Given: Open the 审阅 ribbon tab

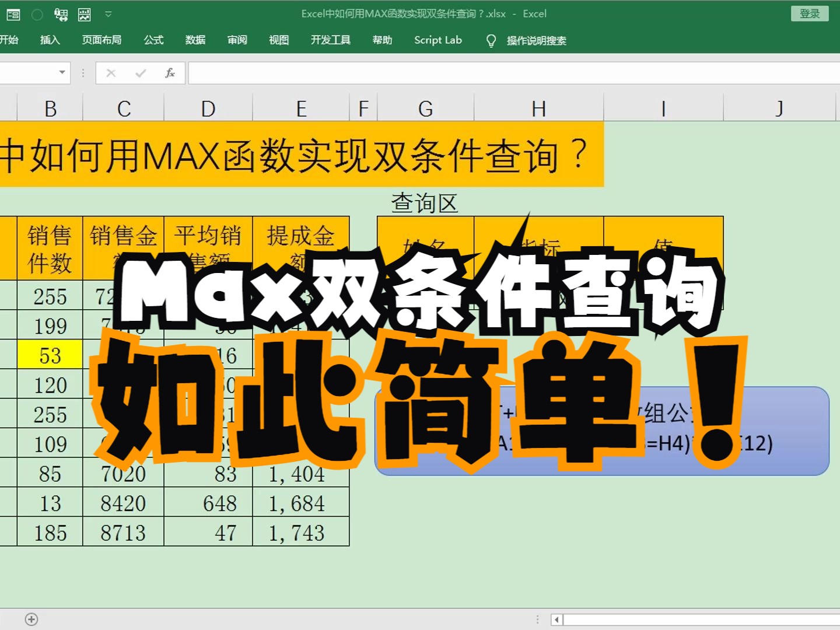Looking at the screenshot, I should tap(237, 40).
